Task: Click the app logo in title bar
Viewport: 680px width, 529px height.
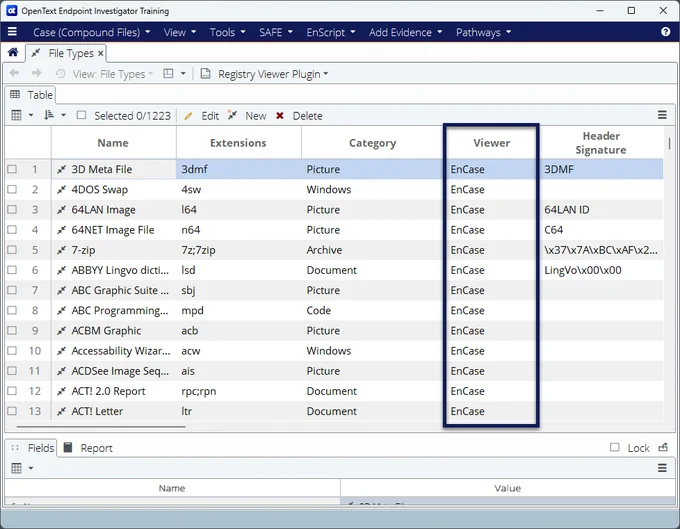Action: (x=12, y=10)
